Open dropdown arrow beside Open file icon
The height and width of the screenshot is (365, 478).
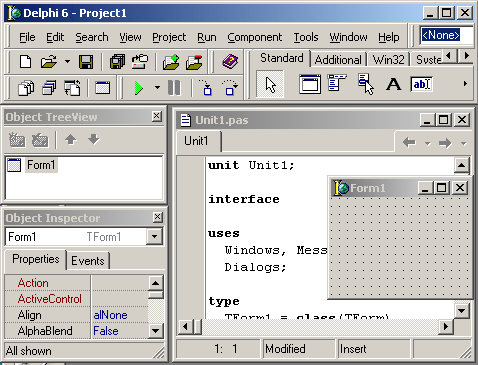tap(67, 61)
